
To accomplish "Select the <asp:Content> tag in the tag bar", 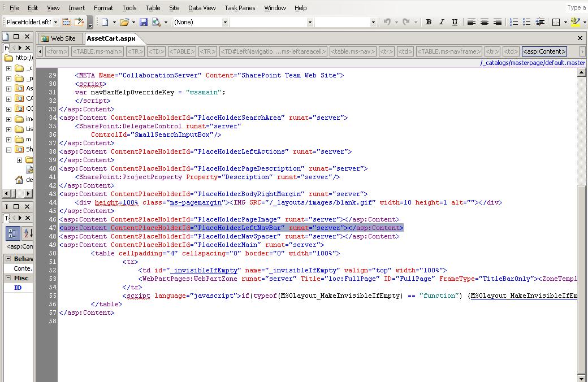I will [544, 51].
